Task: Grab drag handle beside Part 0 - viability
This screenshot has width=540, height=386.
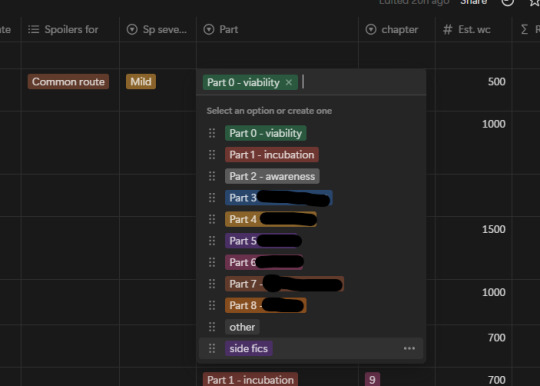Action: 212,133
